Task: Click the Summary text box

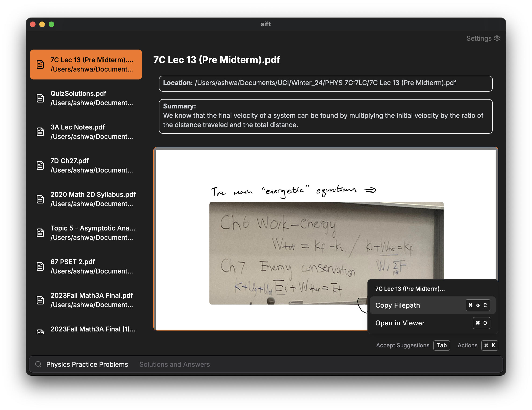Action: [x=325, y=116]
